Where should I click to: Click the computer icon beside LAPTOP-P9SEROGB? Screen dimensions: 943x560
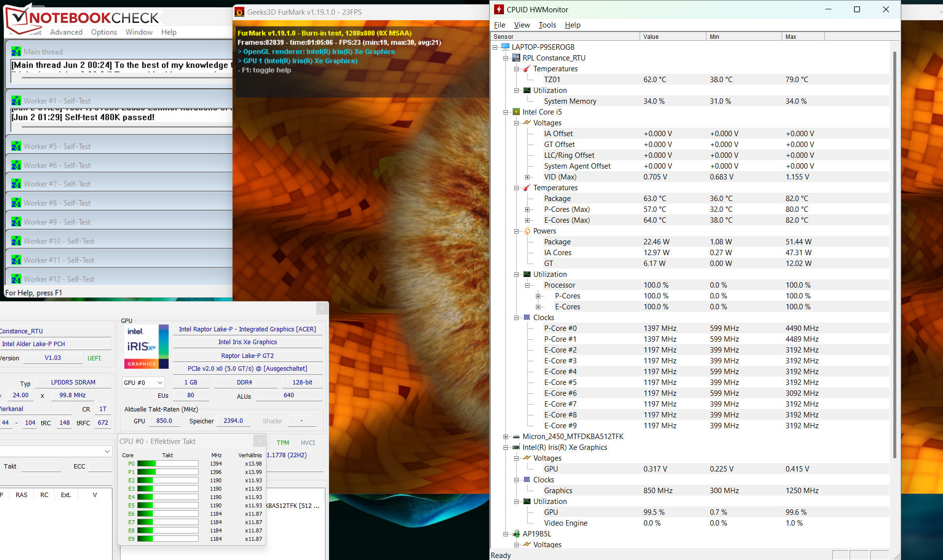(x=505, y=47)
